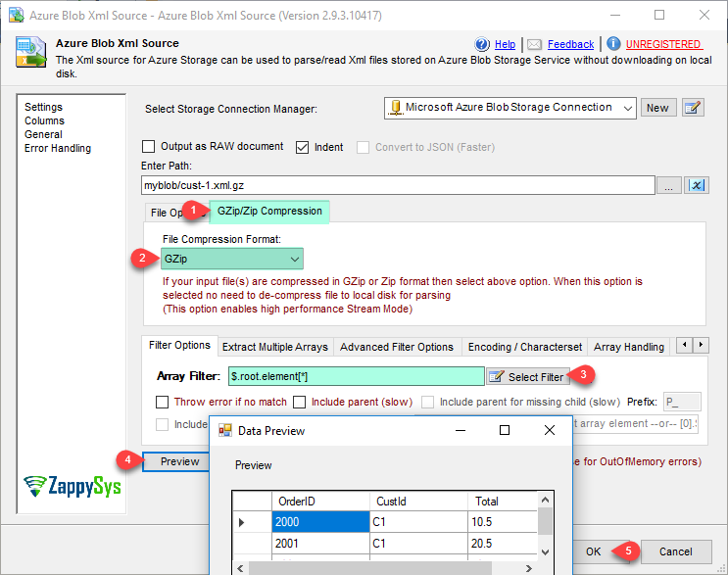Open the Array Handling tab
The width and height of the screenshot is (728, 575).
click(629, 347)
